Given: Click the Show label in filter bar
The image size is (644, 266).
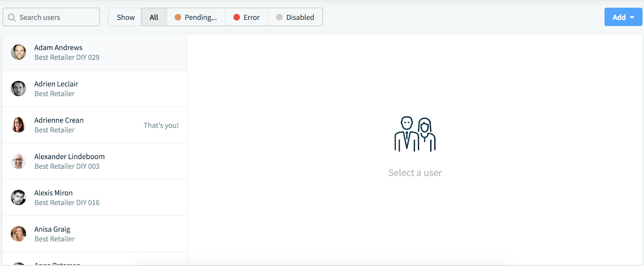Looking at the screenshot, I should pyautogui.click(x=126, y=17).
